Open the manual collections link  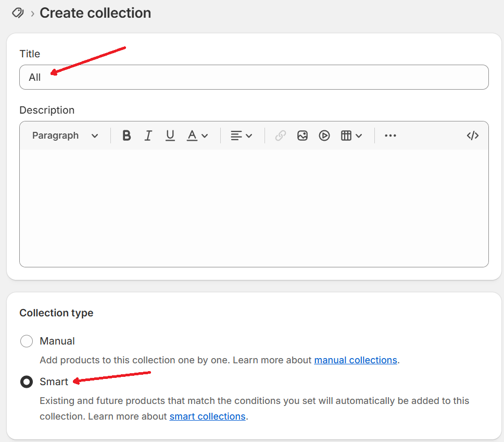coord(356,360)
